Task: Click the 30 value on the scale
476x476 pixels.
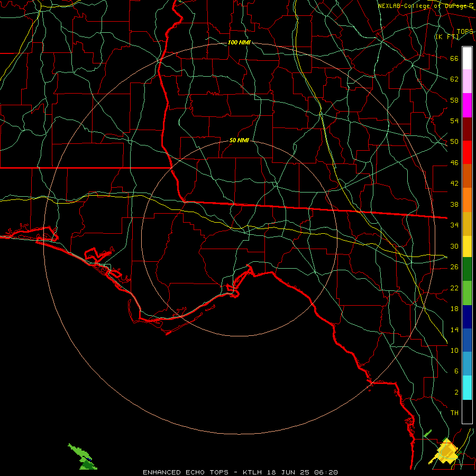Action: click(454, 246)
